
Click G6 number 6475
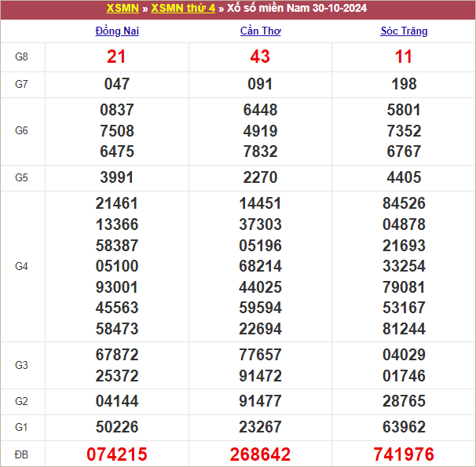[117, 151]
